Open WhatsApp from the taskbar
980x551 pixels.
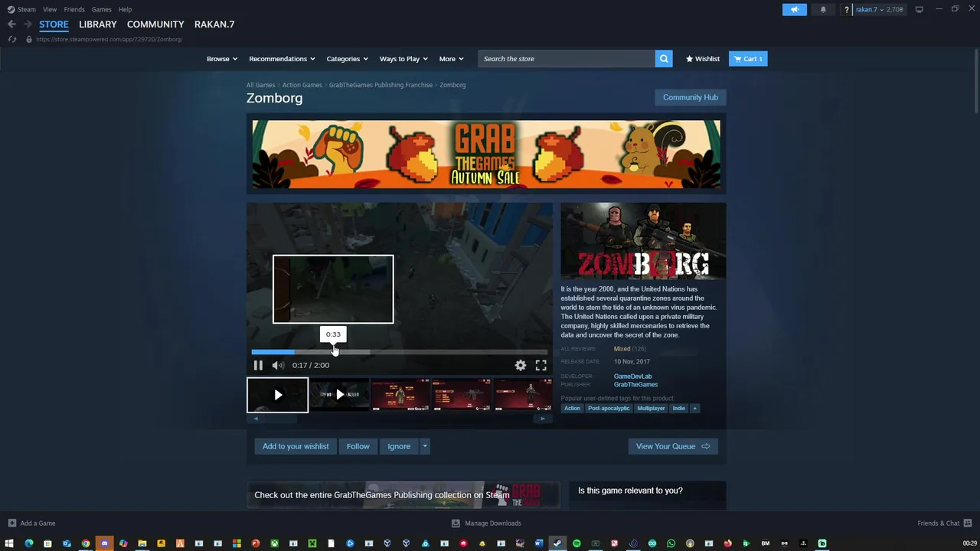[671, 543]
